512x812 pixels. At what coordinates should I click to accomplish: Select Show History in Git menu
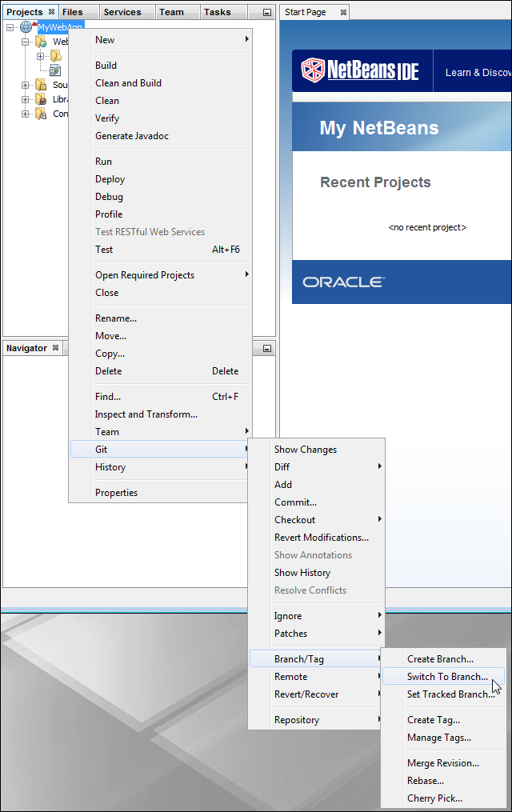click(317, 573)
